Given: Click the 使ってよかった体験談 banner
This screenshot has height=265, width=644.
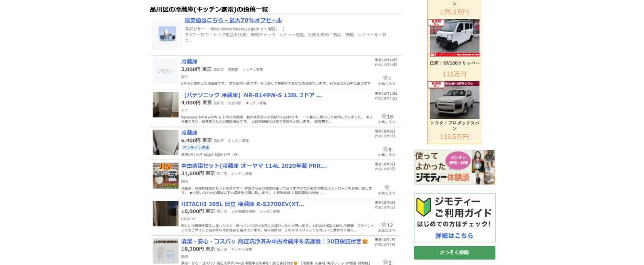Looking at the screenshot, I should click(x=454, y=167).
